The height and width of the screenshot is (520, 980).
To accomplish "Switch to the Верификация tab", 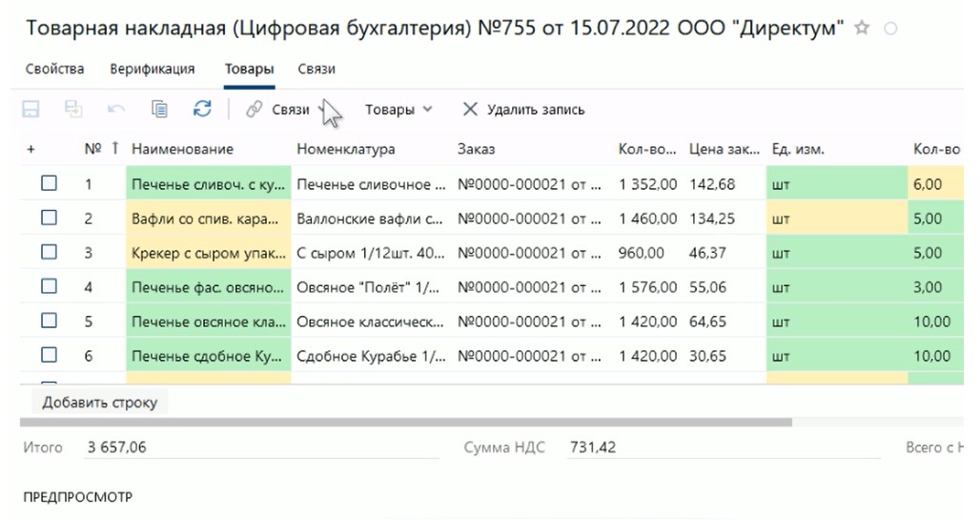I will click(152, 69).
